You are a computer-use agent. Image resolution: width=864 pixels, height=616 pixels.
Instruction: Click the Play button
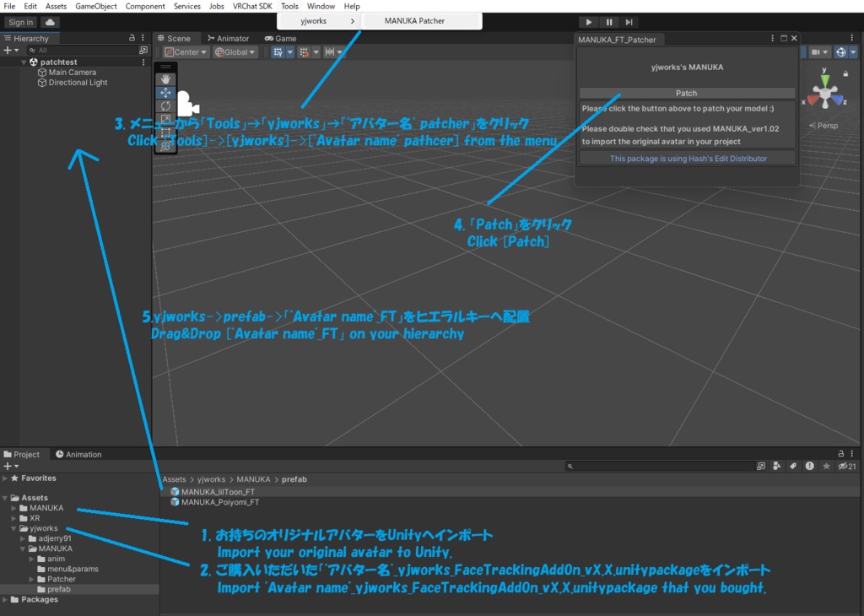pos(588,22)
